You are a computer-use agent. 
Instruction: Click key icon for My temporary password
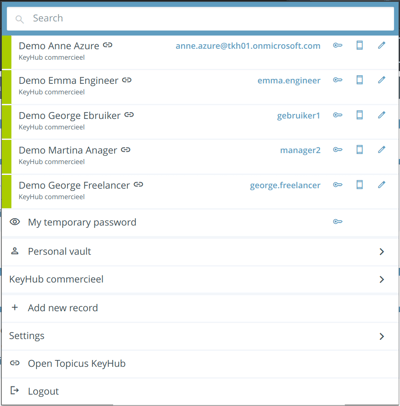pos(338,222)
